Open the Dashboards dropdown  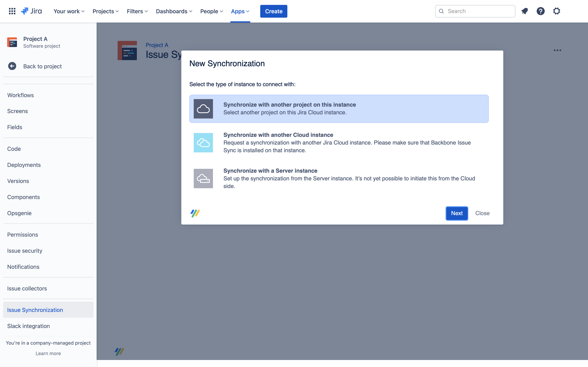174,11
